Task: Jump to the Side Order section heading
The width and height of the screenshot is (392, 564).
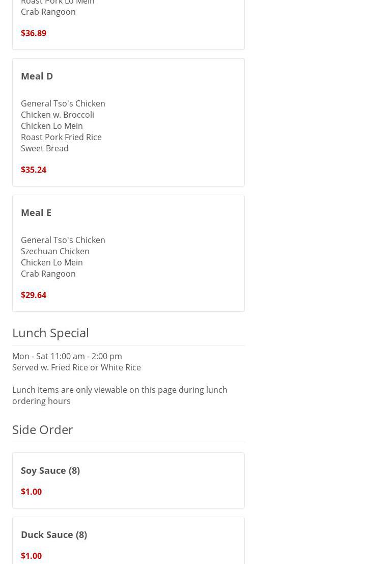Action: (43, 429)
